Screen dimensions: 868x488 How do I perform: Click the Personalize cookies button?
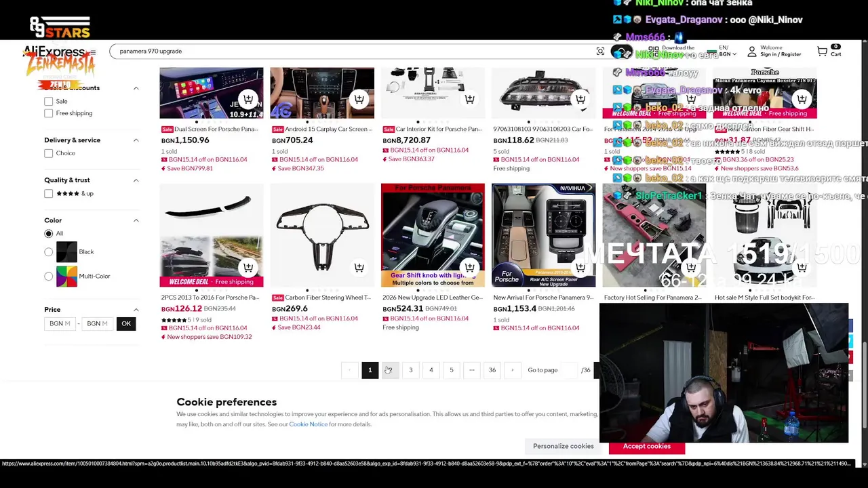563,446
